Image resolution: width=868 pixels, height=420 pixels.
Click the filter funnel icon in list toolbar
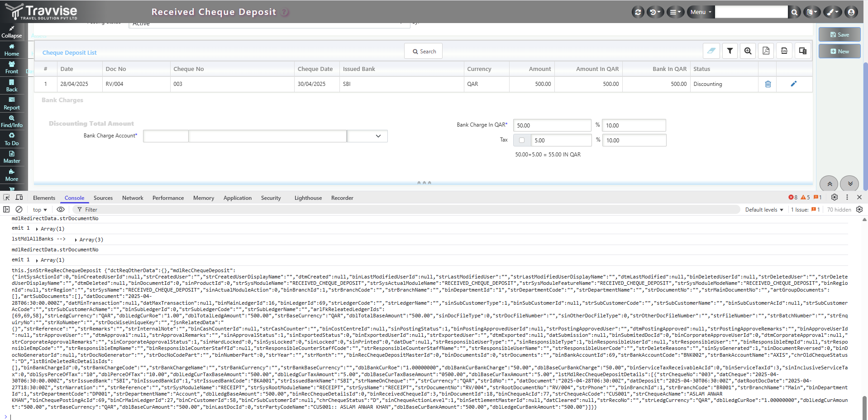click(730, 51)
